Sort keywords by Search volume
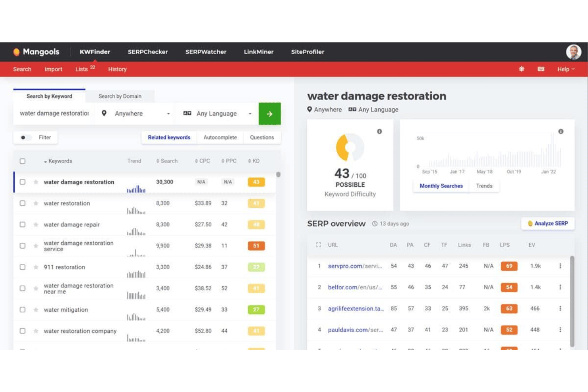 tap(167, 161)
